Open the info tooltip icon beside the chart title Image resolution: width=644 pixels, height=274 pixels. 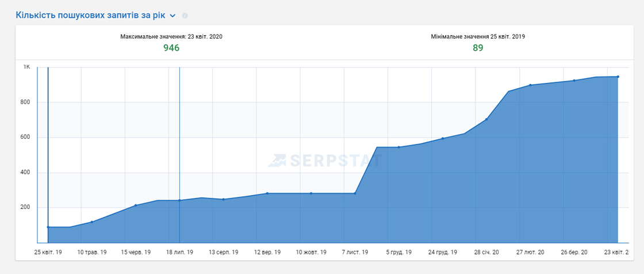tap(185, 16)
